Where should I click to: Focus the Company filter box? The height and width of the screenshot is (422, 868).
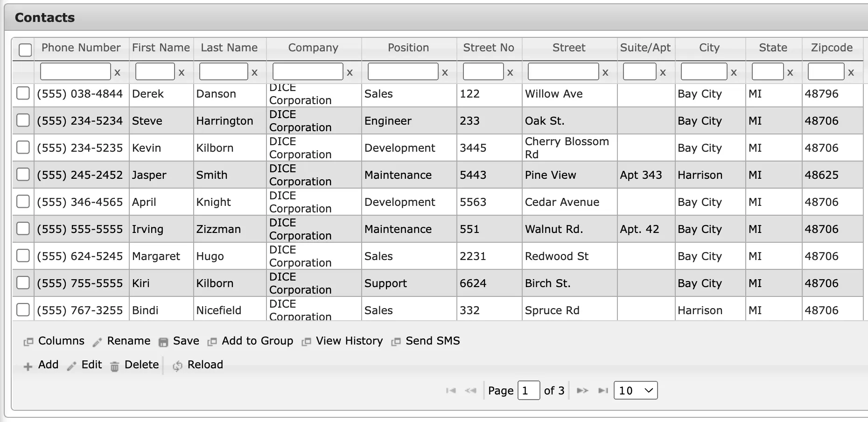(308, 71)
